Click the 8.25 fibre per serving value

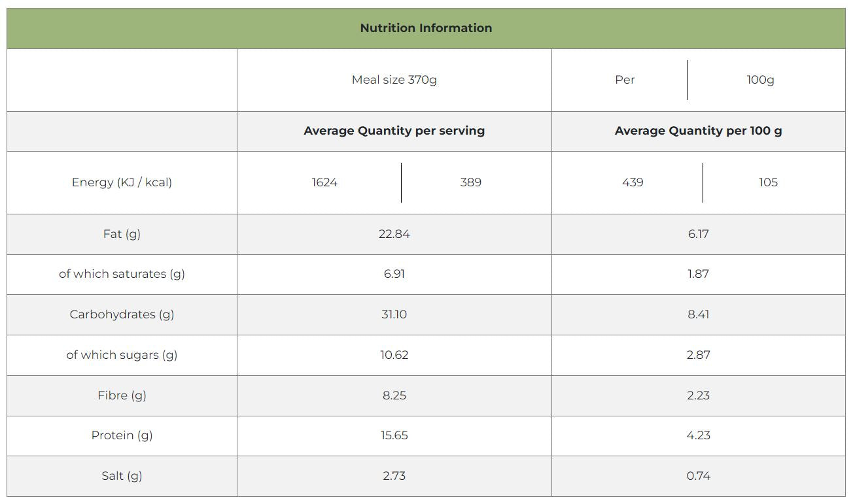[x=394, y=395]
